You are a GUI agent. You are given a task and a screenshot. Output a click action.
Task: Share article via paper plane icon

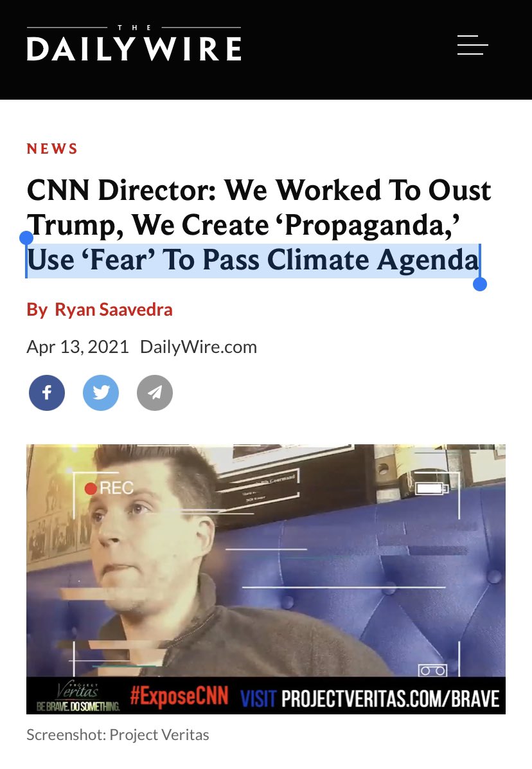[155, 393]
